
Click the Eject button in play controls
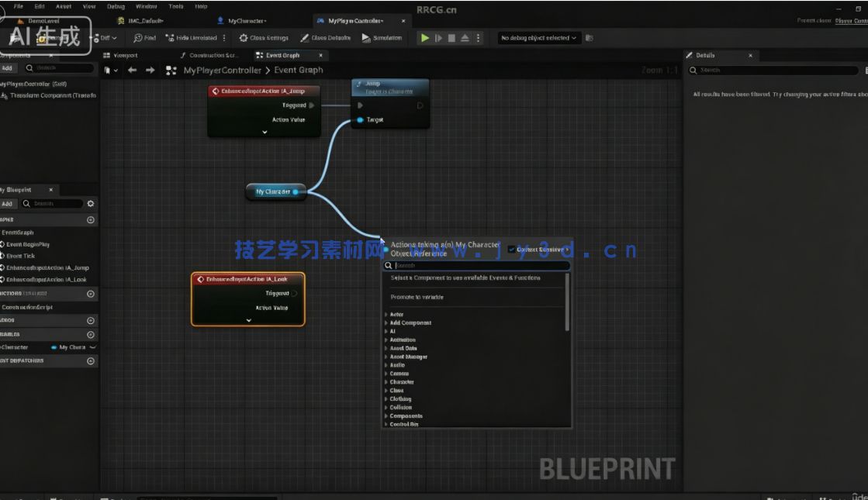click(465, 38)
